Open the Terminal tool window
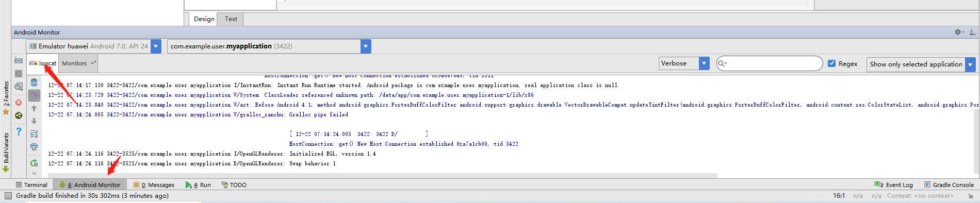The image size is (980, 203). click(31, 185)
